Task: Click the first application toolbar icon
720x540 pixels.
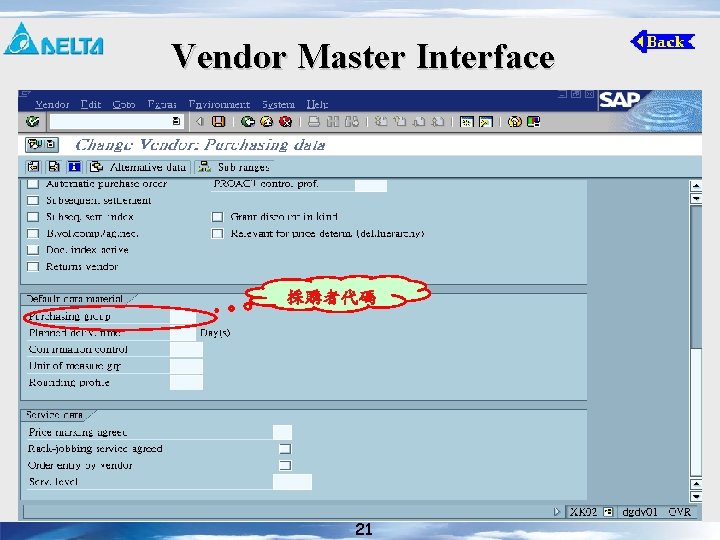Action: 33,167
